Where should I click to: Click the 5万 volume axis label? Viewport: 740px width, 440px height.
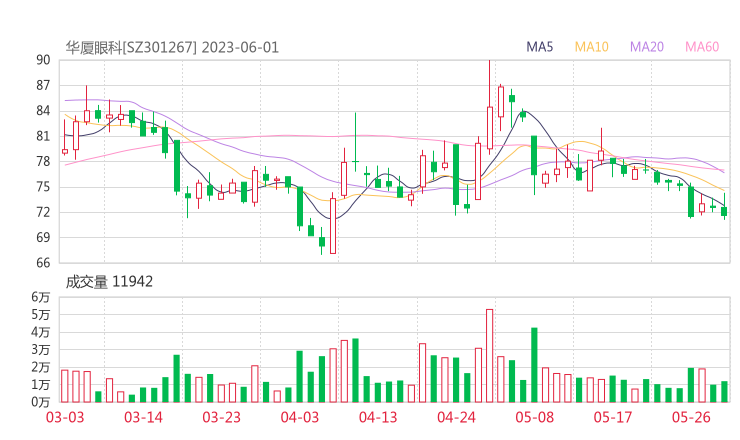pos(41,314)
